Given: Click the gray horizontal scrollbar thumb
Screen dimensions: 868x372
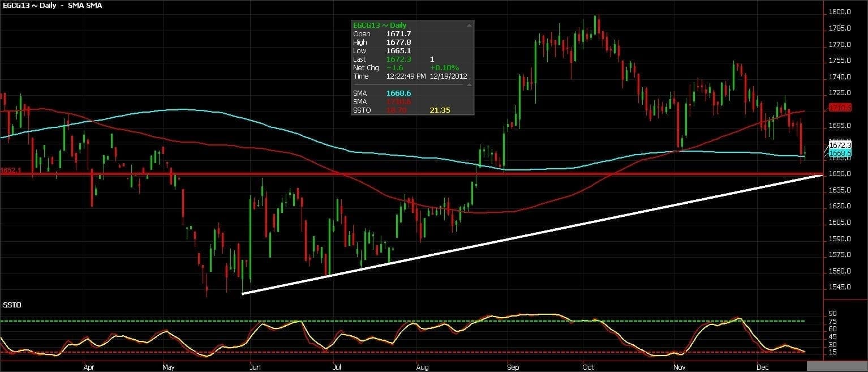Looking at the screenshot, I should 836,366.
